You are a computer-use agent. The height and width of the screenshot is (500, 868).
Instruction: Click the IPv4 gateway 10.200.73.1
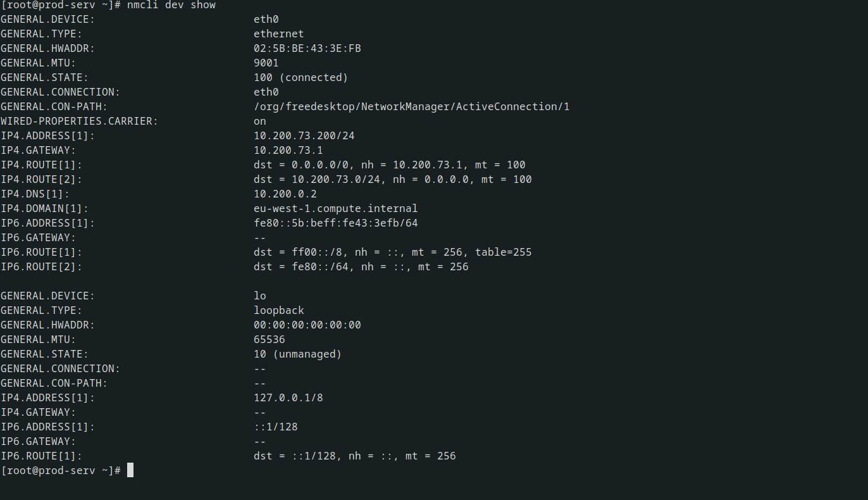pyautogui.click(x=288, y=151)
